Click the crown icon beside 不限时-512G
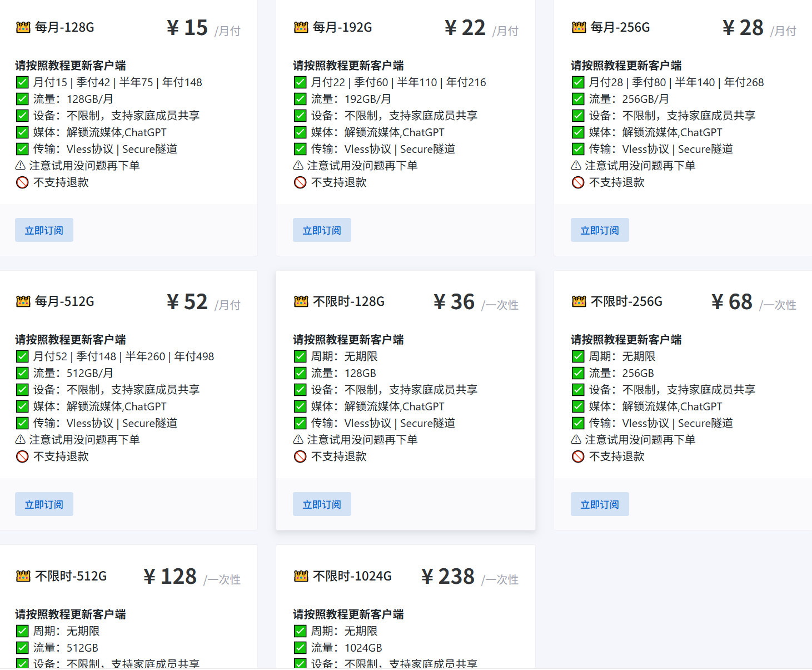The height and width of the screenshot is (670, 812). [x=23, y=576]
